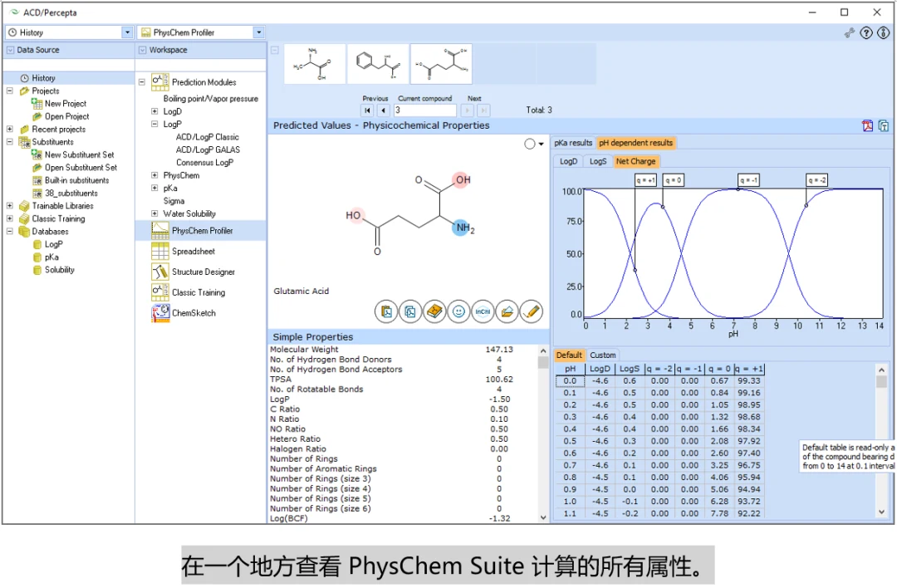Viewport: 897px width, 588px height.
Task: Select ACD/LogP GALAS module
Action: (x=208, y=149)
